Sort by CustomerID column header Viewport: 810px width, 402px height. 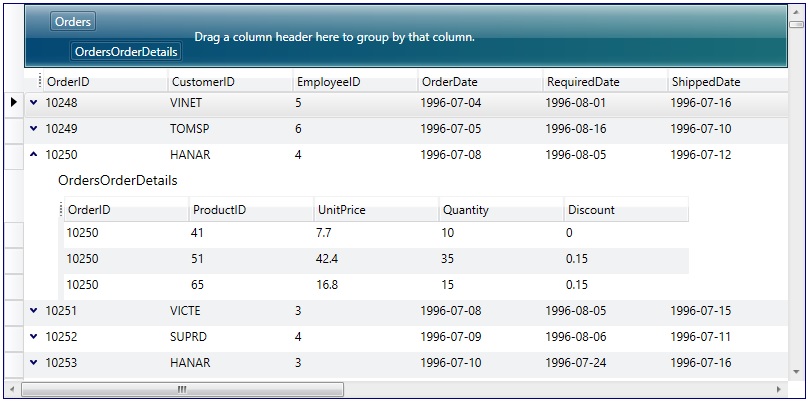[229, 82]
